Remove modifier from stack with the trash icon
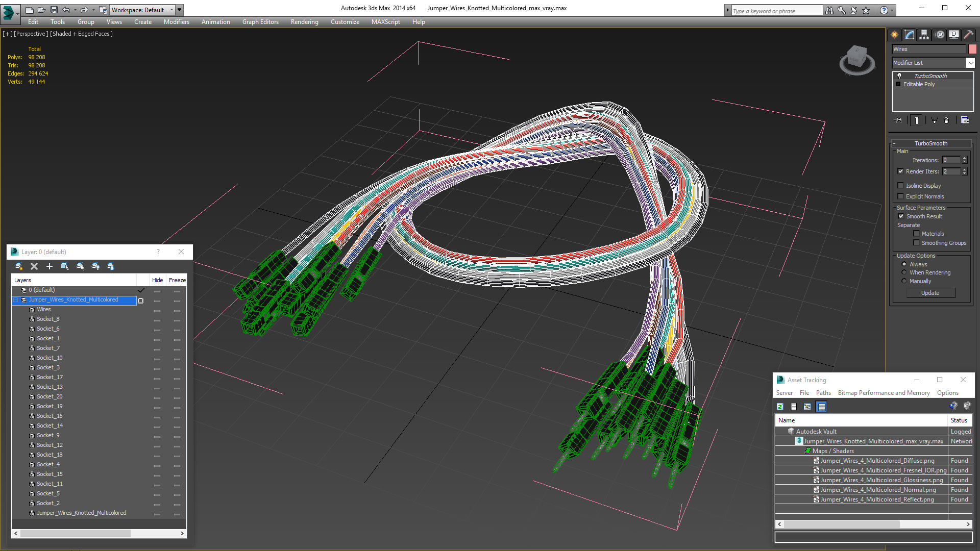This screenshot has width=980, height=551. pos(947,120)
